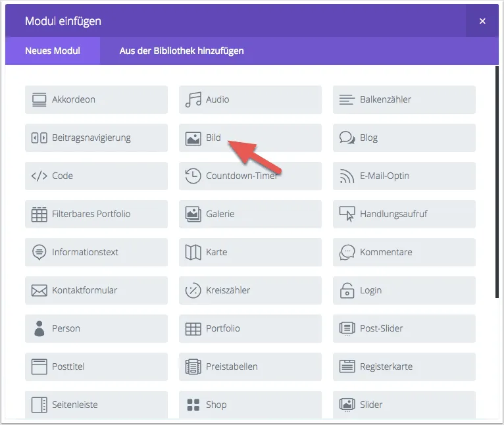
Task: Add the Filterbares Portfolio module
Action: 96,214
